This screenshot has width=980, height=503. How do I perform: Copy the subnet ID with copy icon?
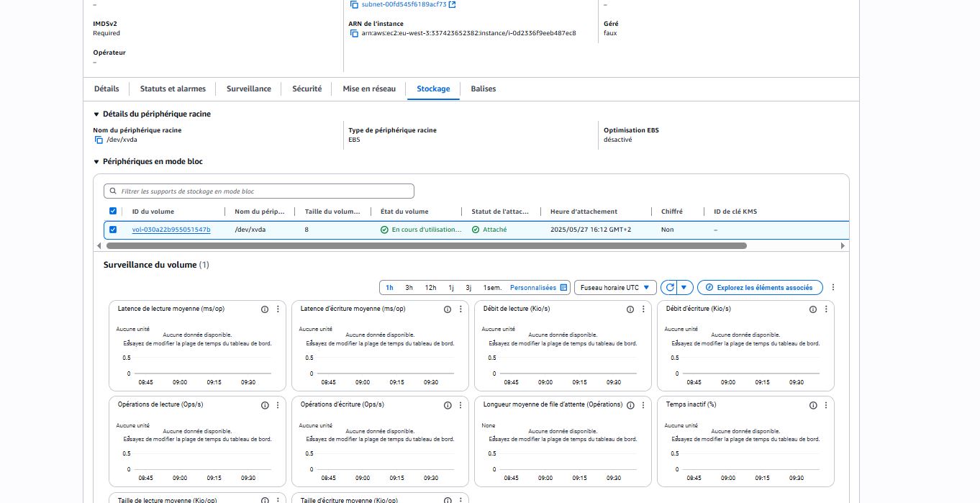(x=354, y=4)
